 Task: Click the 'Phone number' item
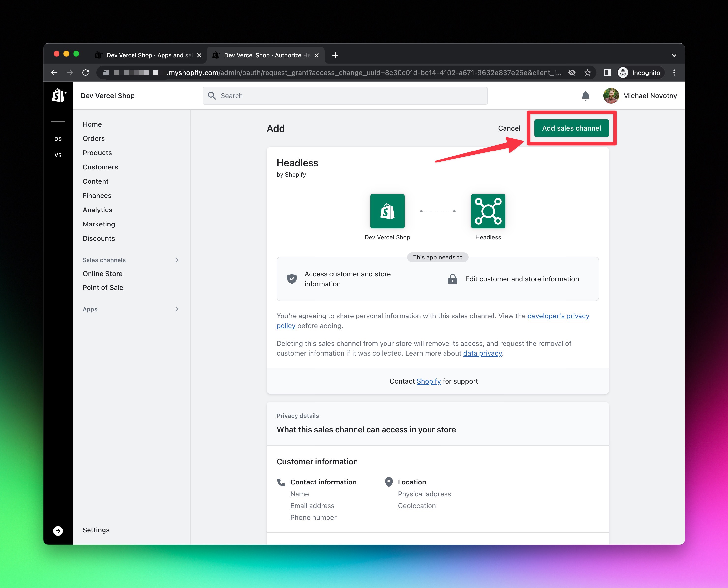click(313, 517)
